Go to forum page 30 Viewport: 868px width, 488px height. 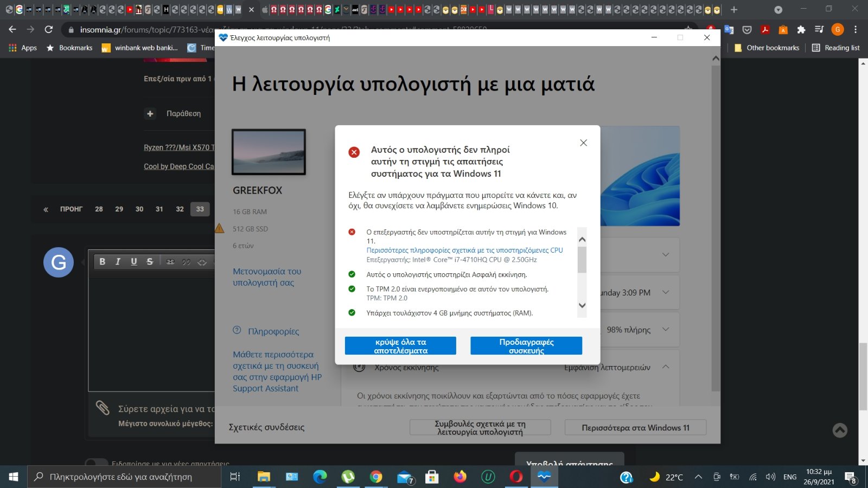click(x=139, y=209)
